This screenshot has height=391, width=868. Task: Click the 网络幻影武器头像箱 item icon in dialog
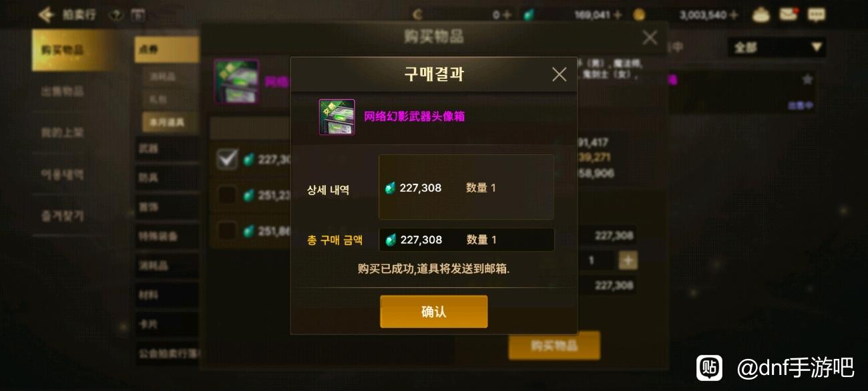337,117
